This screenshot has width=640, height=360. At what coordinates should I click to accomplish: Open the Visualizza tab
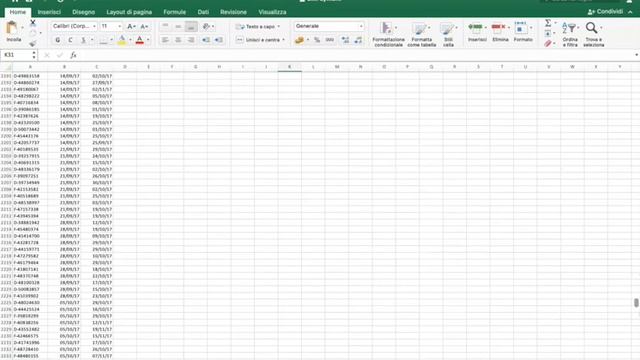[272, 12]
